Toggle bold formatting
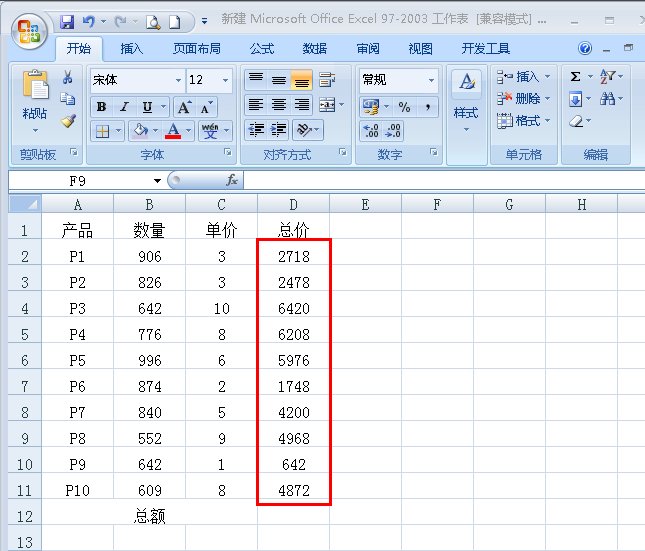 101,107
